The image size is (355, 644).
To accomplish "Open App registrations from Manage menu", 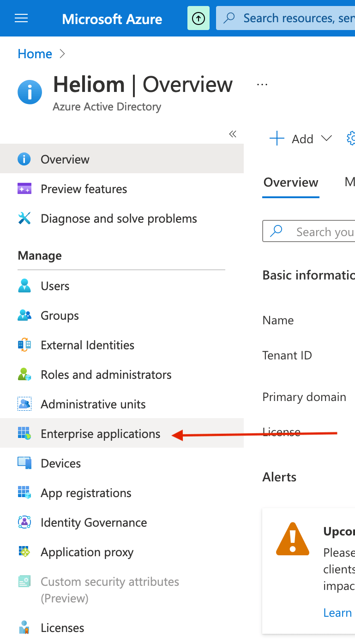I will [x=86, y=493].
